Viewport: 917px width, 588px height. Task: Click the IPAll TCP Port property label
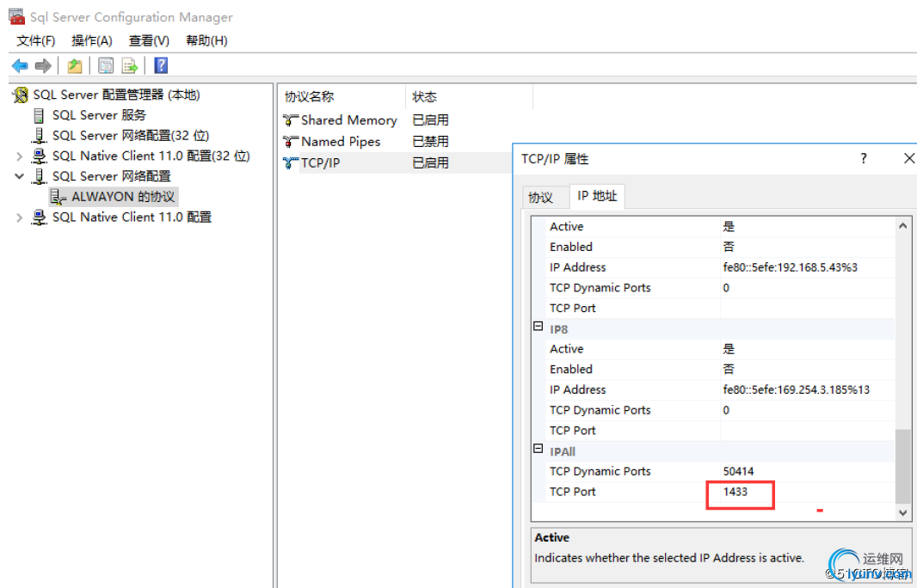pos(573,492)
